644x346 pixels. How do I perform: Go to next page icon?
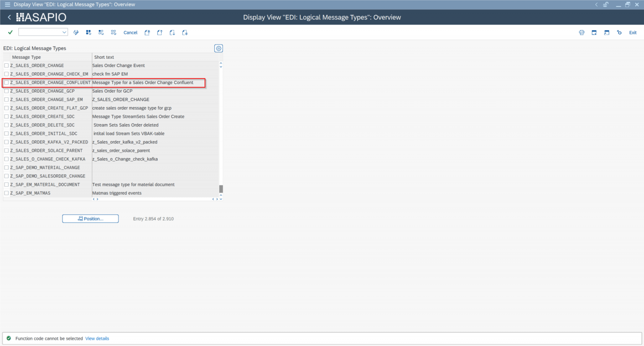pos(172,32)
